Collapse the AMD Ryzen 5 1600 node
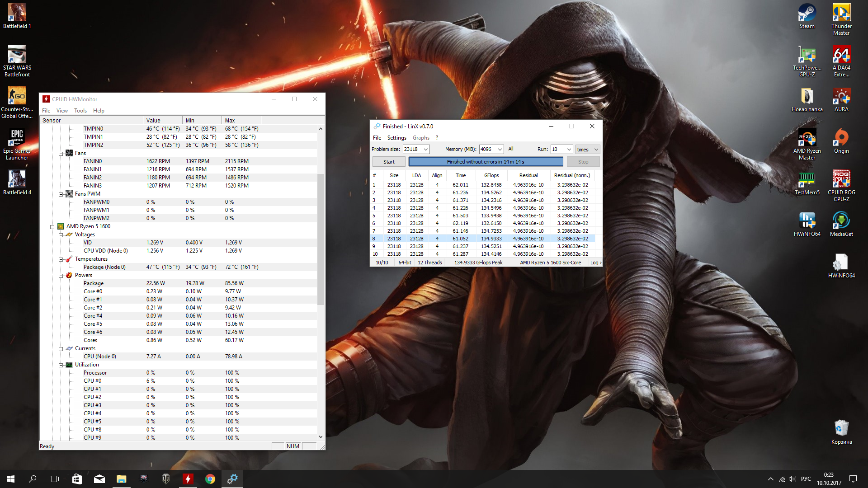This screenshot has height=488, width=868. pyautogui.click(x=52, y=227)
